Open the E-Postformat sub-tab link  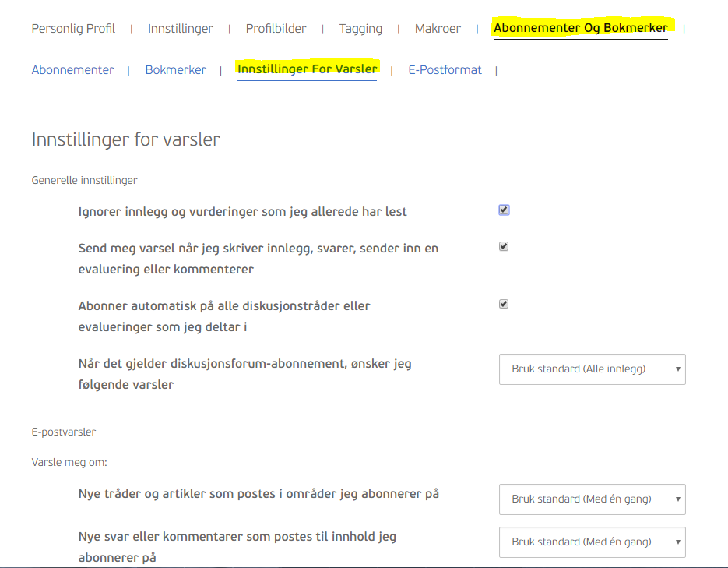pos(445,70)
